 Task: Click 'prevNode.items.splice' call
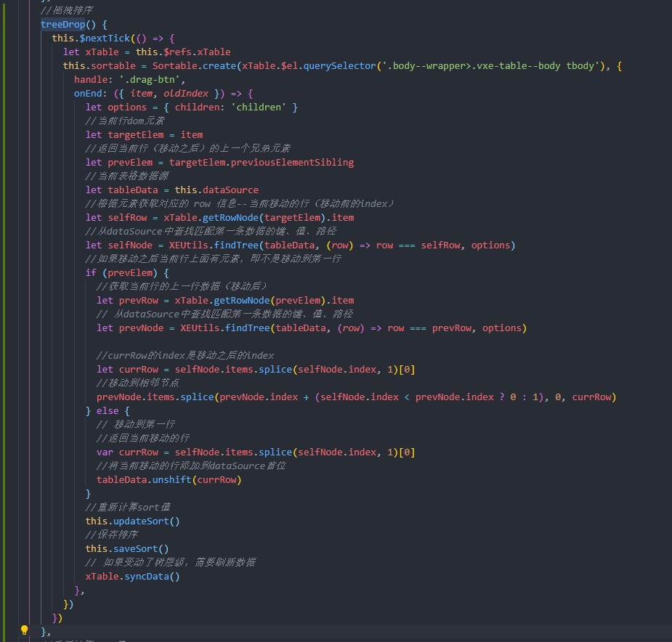coord(155,397)
